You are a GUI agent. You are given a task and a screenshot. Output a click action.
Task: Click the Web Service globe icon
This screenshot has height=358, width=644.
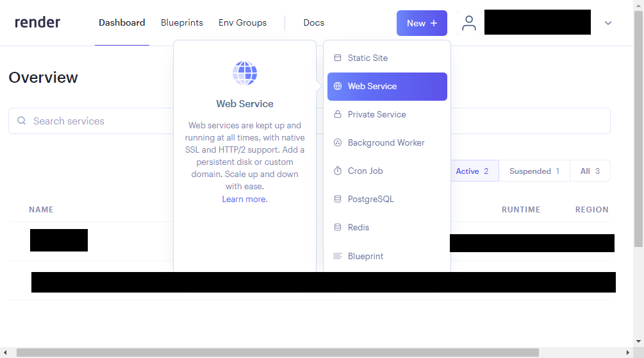coord(338,87)
